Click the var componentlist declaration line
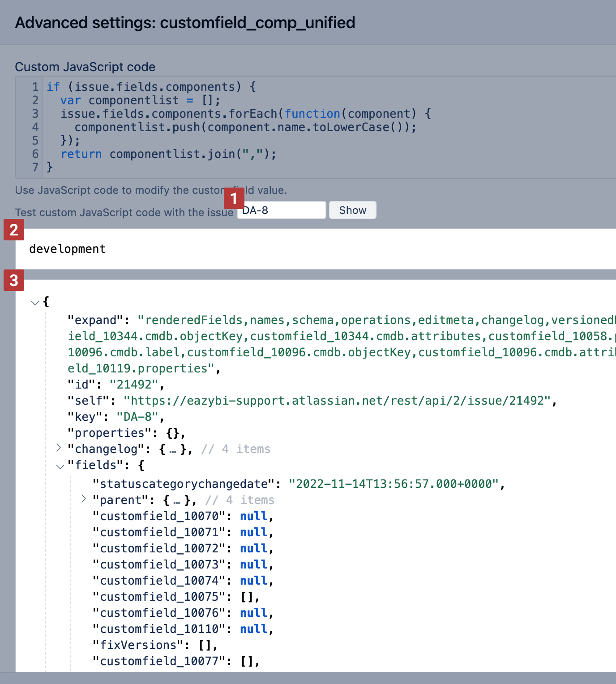The image size is (616, 684). point(140,100)
